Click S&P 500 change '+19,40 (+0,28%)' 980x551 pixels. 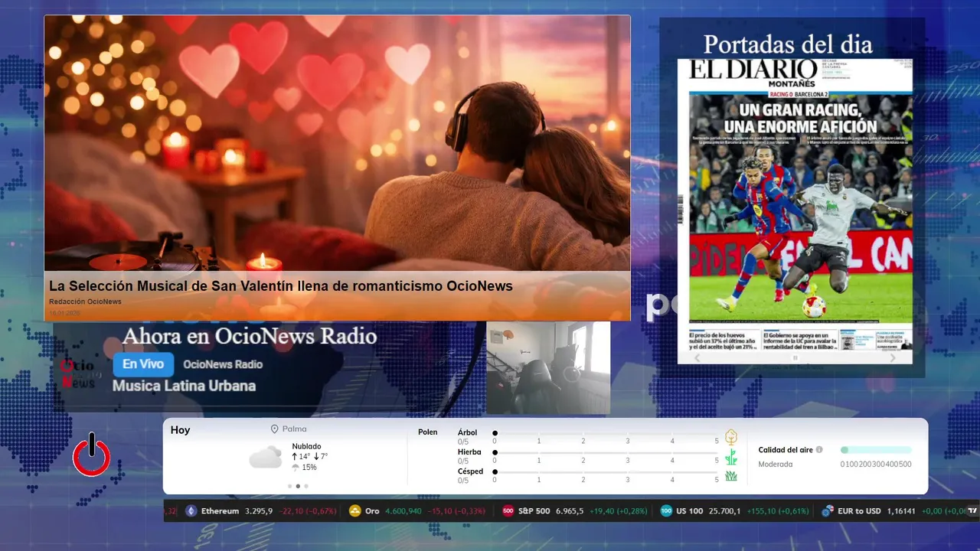coord(618,511)
